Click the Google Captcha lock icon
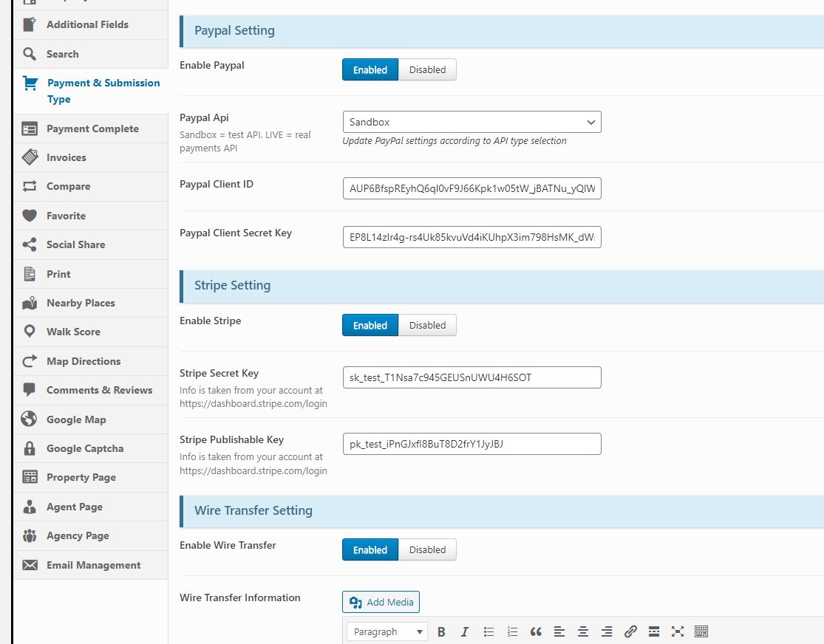The image size is (824, 644). point(30,448)
